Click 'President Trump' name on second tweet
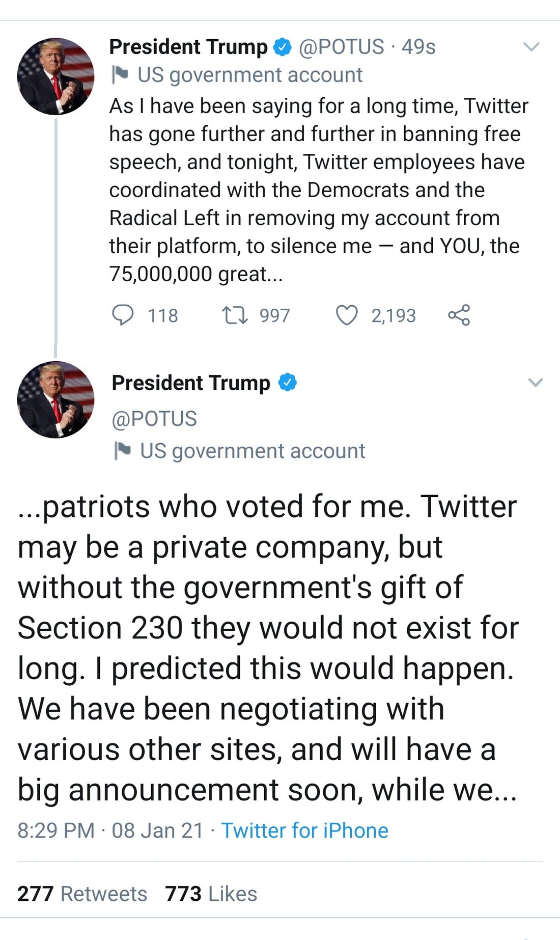The width and height of the screenshot is (560, 940). (191, 383)
